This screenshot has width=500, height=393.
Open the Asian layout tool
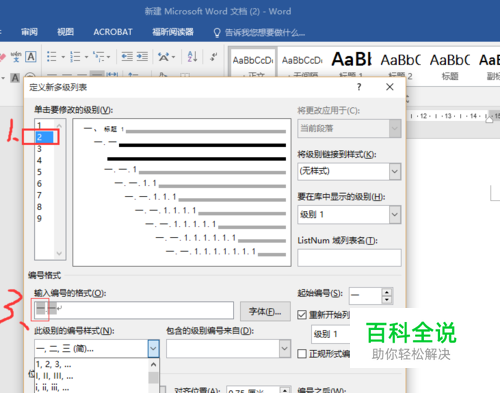[x=163, y=57]
